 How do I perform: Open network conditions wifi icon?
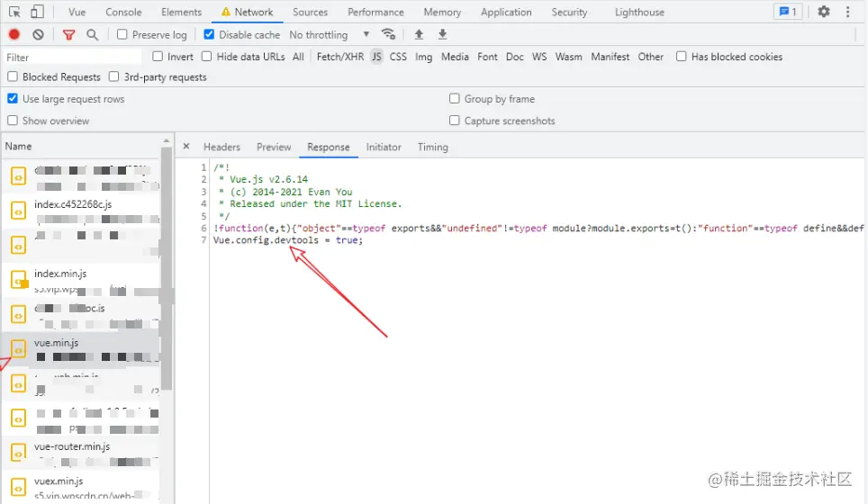(x=389, y=34)
